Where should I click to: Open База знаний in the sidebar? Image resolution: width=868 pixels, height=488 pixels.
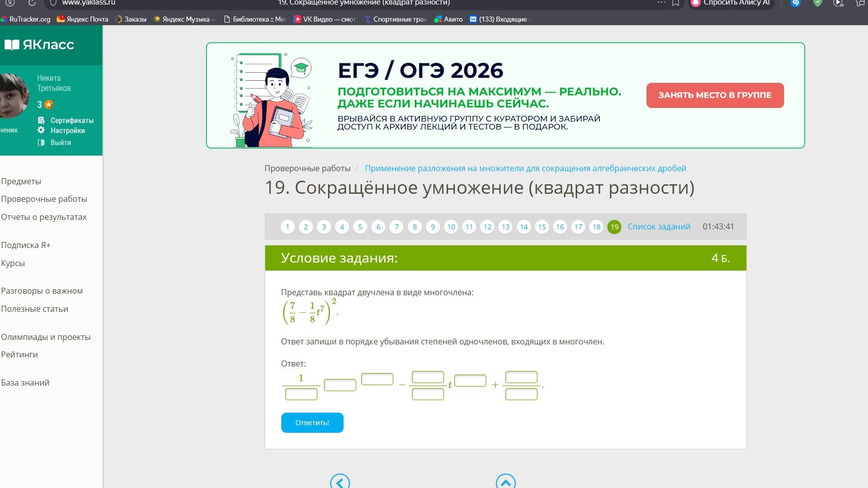[x=25, y=383]
